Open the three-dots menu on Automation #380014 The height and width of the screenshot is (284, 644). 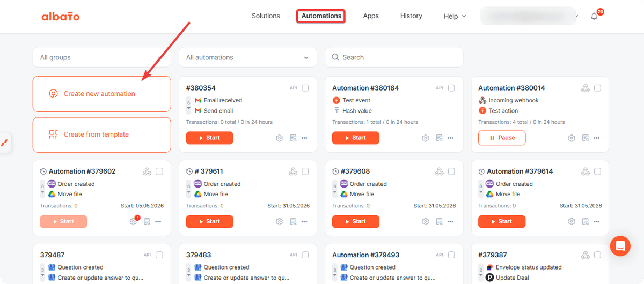tap(596, 138)
